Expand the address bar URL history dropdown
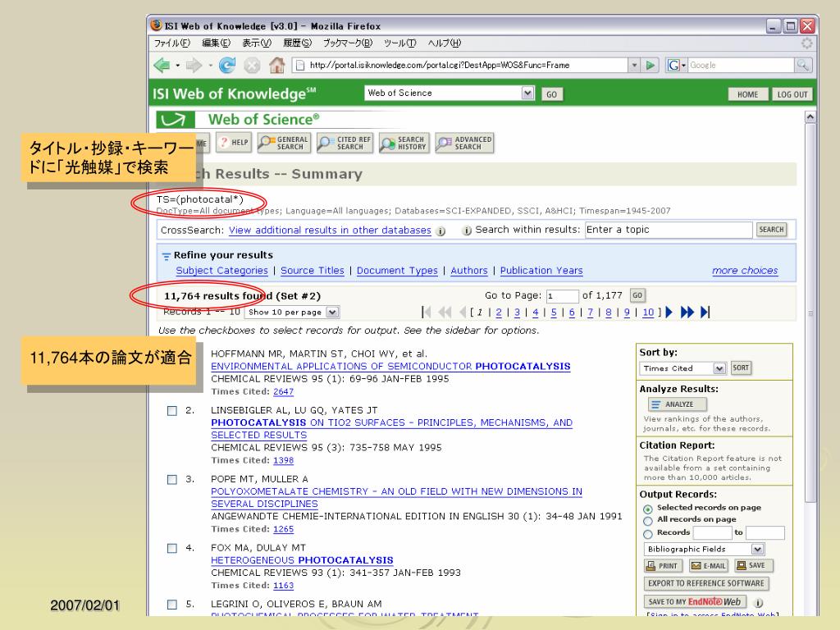 coord(634,66)
